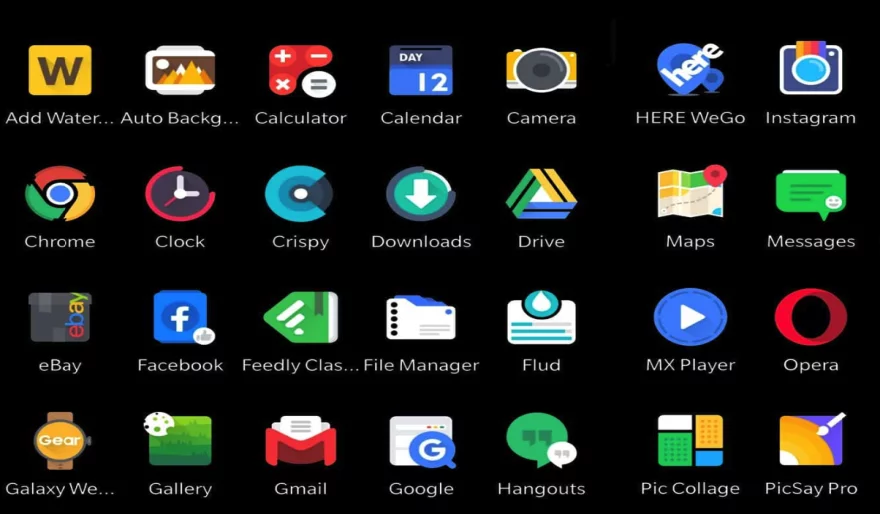Open the Messages app icon

pyautogui.click(x=811, y=194)
